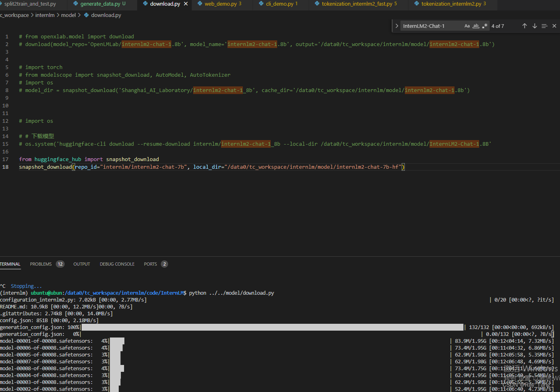Image resolution: width=560 pixels, height=392 pixels.
Task: Click local_dir argument on line 18
Action: (x=297, y=167)
